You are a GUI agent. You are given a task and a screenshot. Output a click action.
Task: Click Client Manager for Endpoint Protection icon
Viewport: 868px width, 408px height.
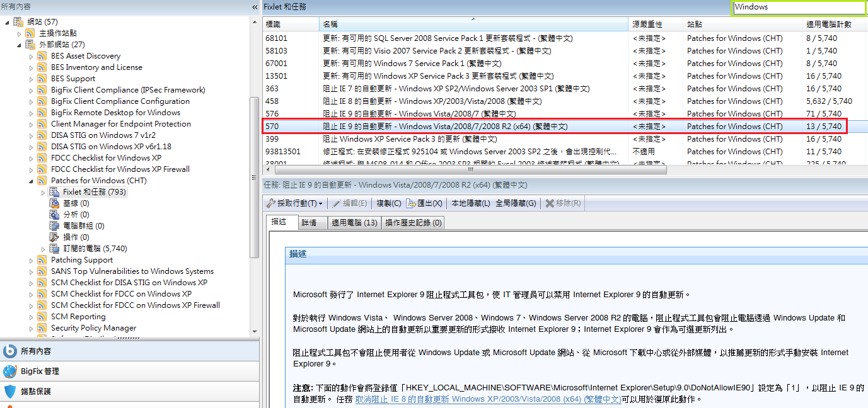pyautogui.click(x=42, y=124)
